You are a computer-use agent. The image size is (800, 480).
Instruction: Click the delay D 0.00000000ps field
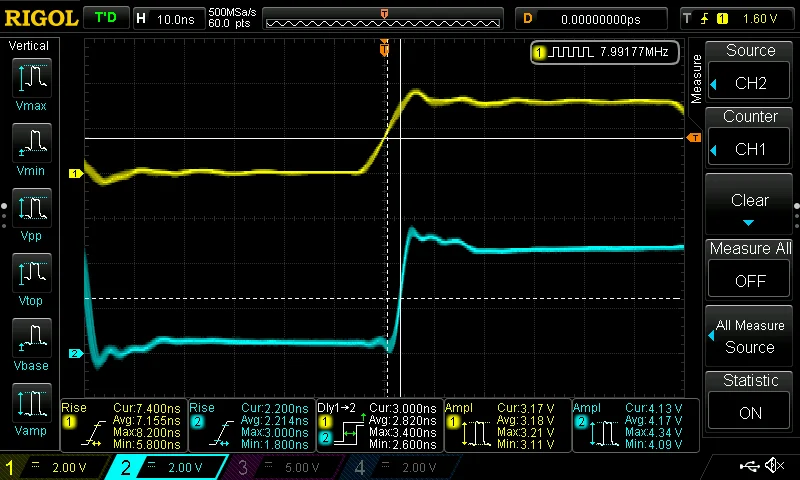tap(591, 19)
